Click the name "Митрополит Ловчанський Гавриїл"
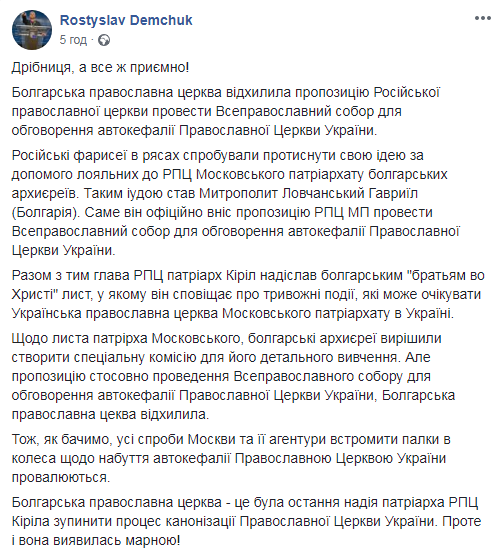Screen dimensions: 497x557 point(308,194)
